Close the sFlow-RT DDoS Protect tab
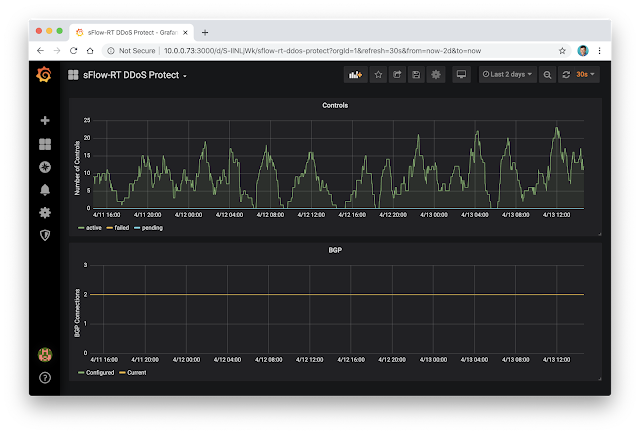 coord(185,32)
